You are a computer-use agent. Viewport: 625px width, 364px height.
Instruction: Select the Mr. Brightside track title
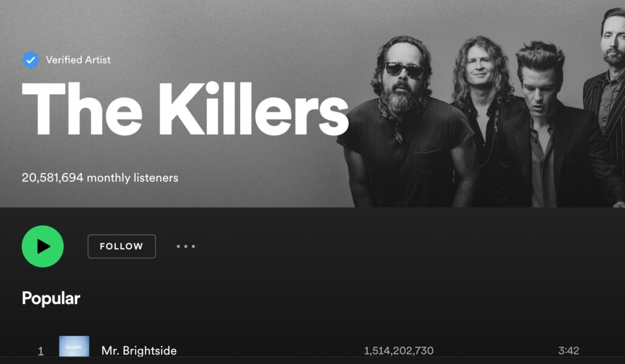139,351
